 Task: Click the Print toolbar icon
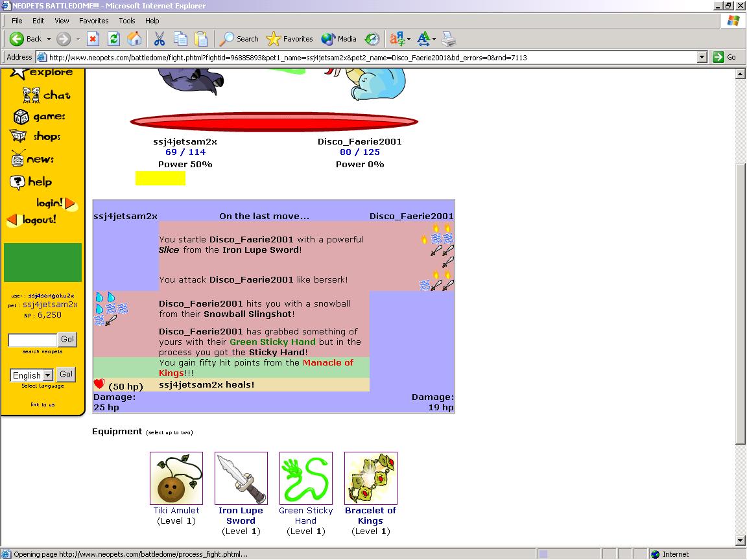click(449, 39)
